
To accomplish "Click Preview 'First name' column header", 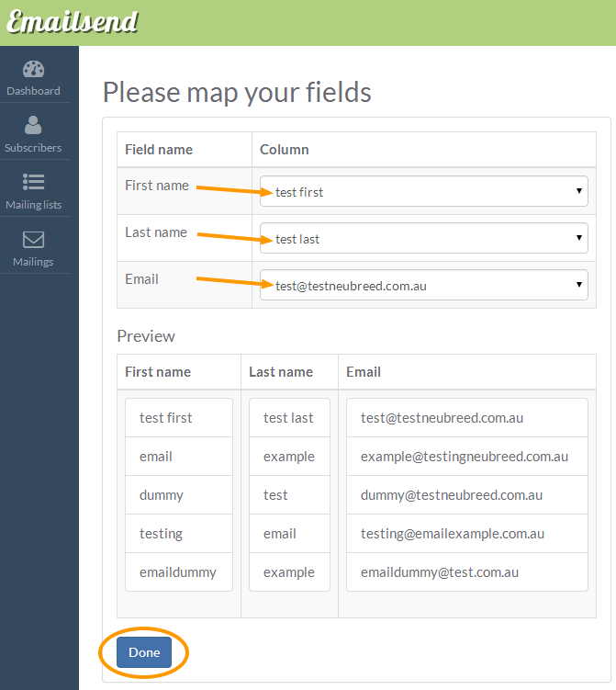I will [158, 372].
